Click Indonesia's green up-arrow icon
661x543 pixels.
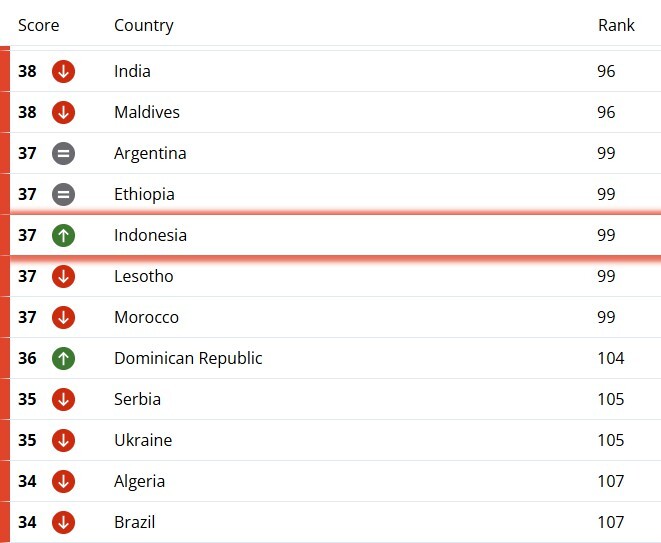pos(63,235)
